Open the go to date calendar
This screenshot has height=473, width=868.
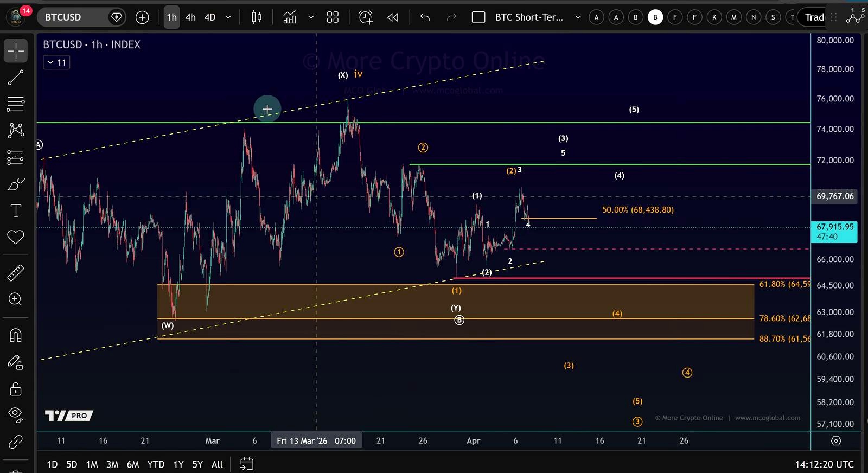point(247,464)
